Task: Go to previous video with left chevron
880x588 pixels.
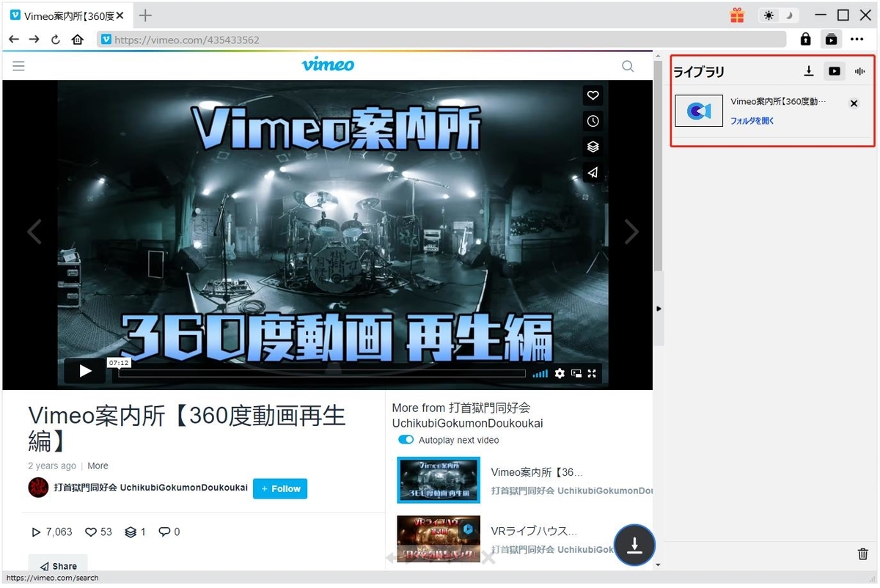Action: [x=34, y=232]
